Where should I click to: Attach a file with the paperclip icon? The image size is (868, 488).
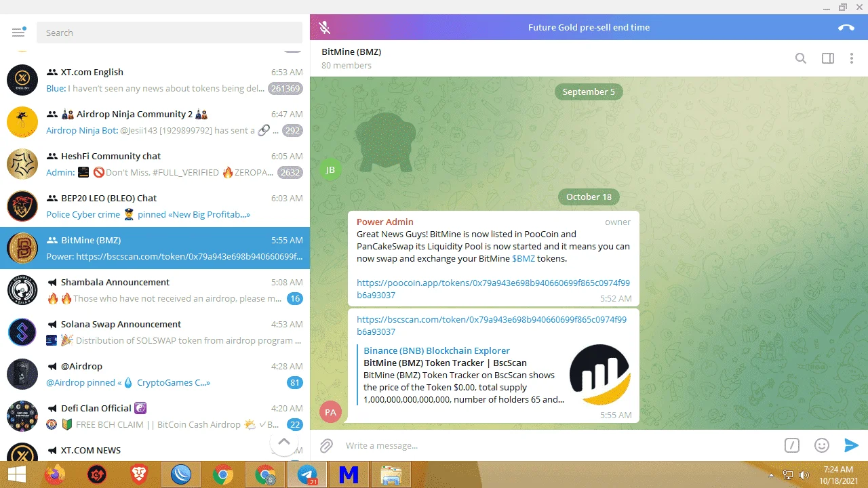click(x=326, y=445)
